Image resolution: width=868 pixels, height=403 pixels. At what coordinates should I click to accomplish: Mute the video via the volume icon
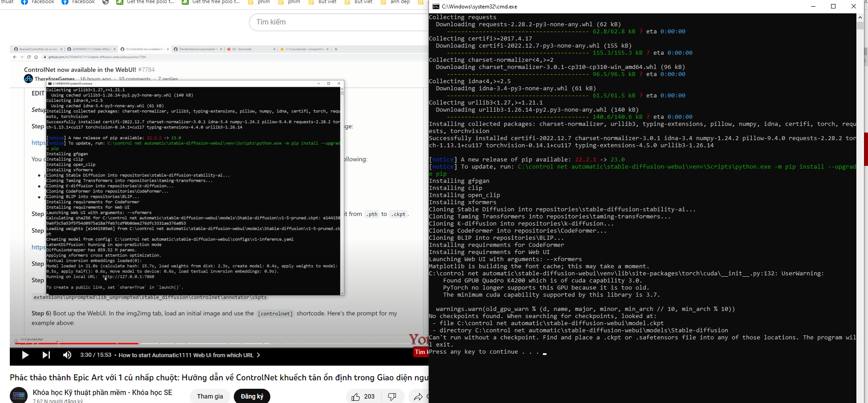pos(67,355)
